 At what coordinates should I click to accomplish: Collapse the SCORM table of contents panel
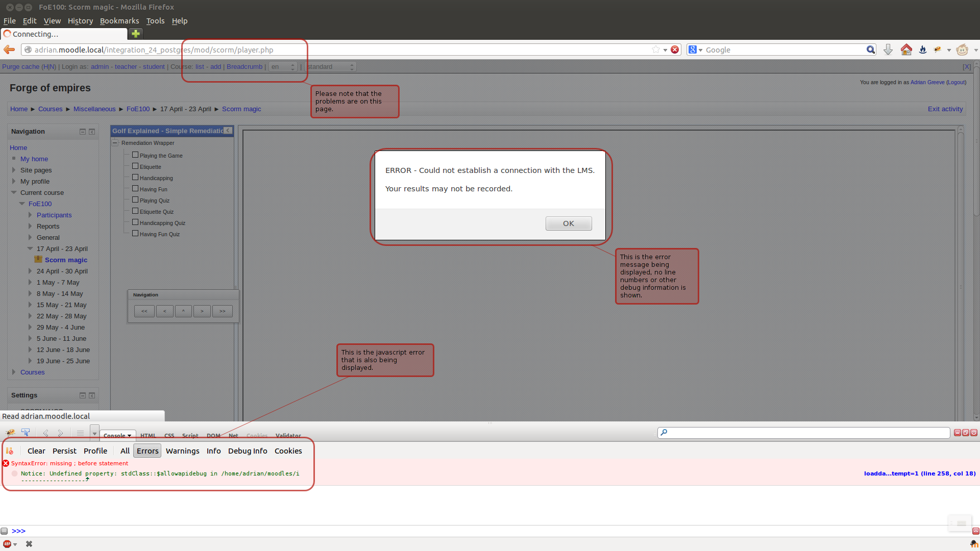click(228, 131)
